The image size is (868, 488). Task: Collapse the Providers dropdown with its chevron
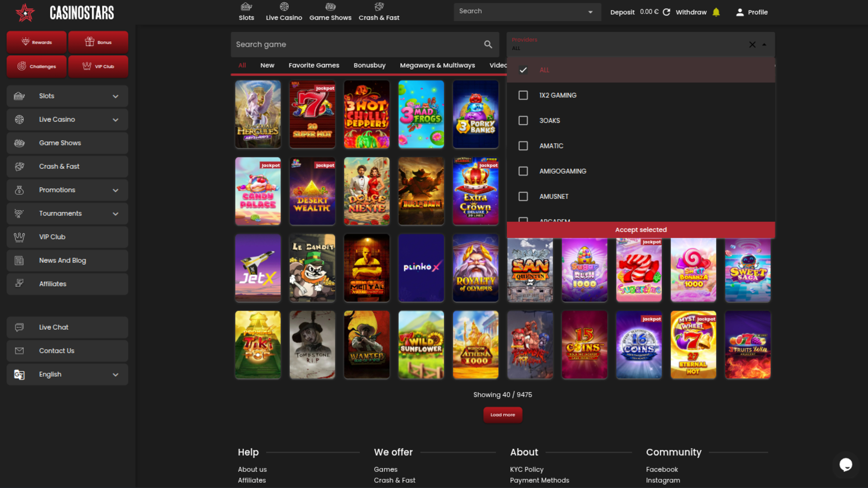[x=764, y=45]
